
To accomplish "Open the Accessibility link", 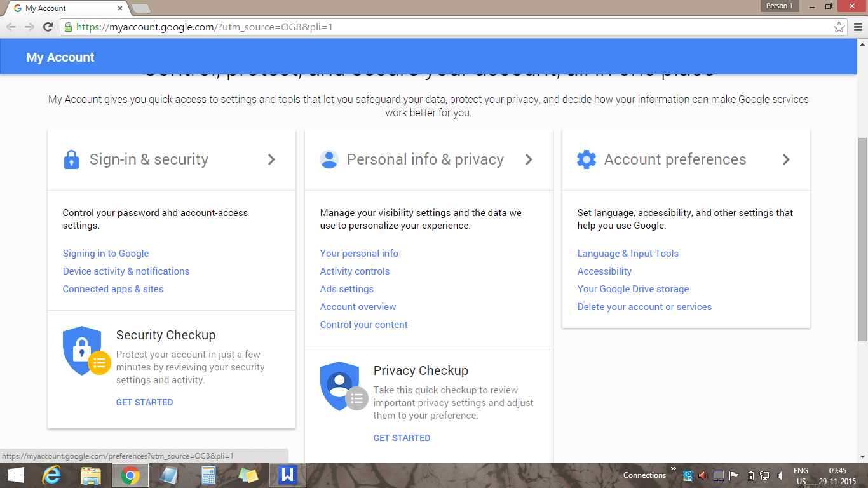I will [x=604, y=271].
